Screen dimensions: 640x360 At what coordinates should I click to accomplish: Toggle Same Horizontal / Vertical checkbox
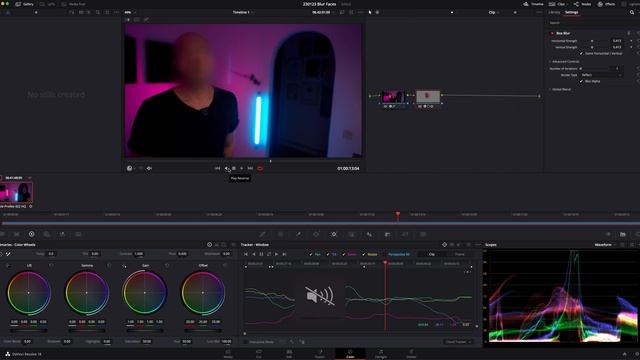(582, 53)
